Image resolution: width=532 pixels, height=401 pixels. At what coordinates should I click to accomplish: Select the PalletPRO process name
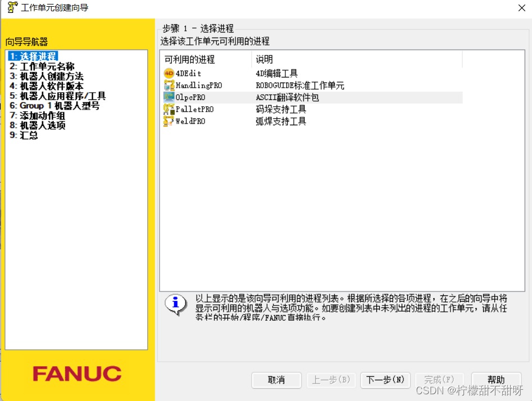pyautogui.click(x=194, y=110)
